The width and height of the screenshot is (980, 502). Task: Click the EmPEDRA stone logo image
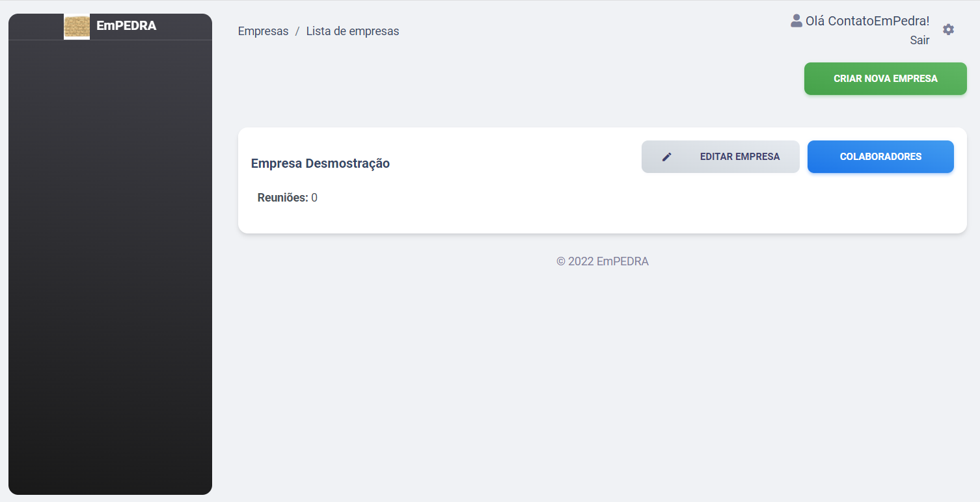(77, 27)
